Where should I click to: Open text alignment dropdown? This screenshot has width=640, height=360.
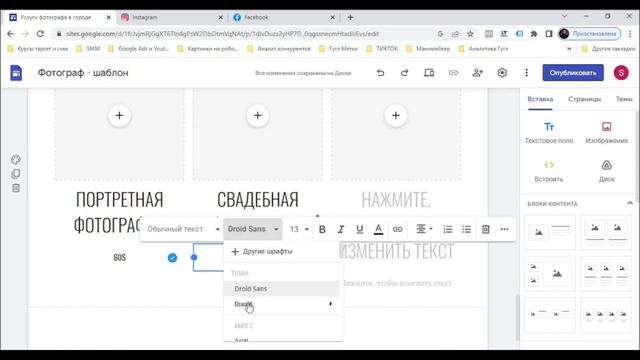[424, 229]
